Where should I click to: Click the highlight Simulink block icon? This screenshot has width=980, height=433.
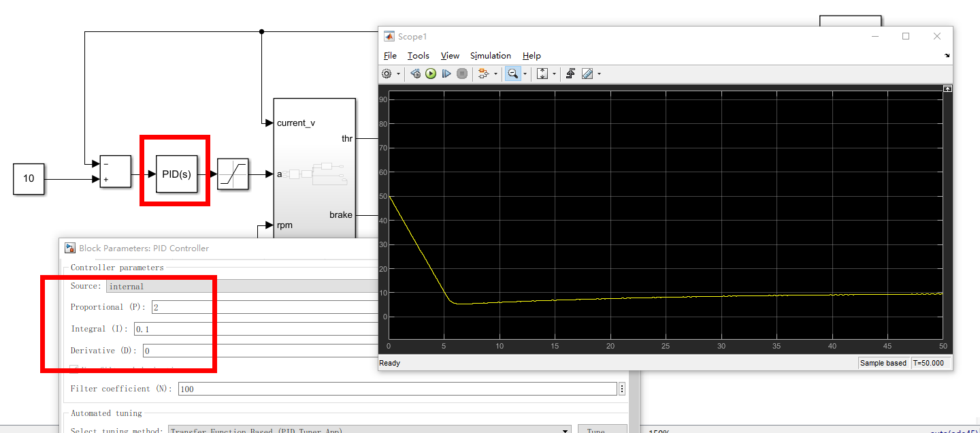tap(484, 74)
